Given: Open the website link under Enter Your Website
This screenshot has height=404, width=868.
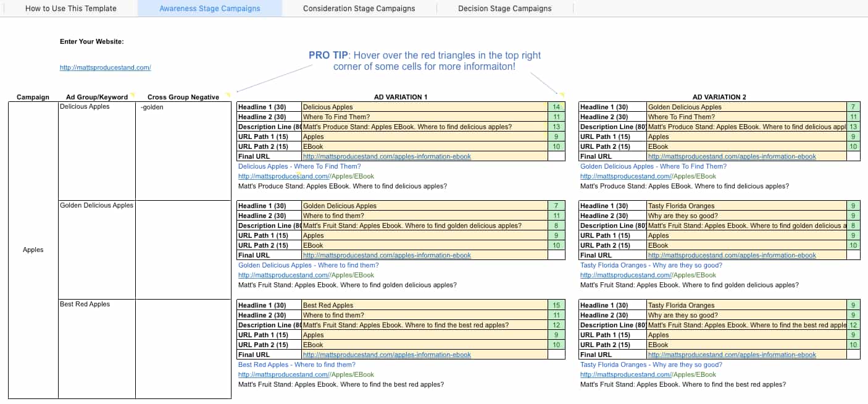Looking at the screenshot, I should pos(105,68).
